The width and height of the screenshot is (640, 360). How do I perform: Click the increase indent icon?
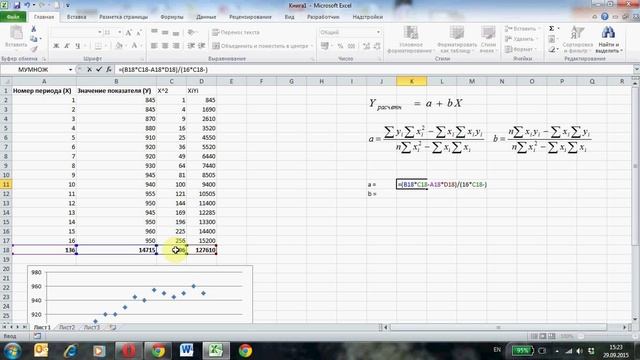201,46
